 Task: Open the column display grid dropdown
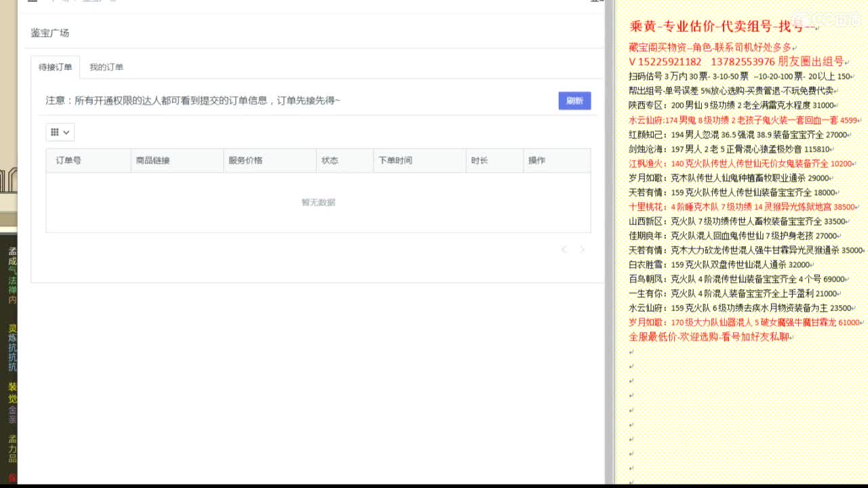click(60, 132)
